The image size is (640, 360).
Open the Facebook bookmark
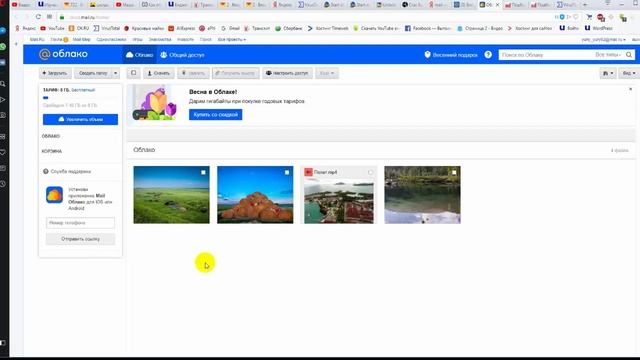(428, 28)
